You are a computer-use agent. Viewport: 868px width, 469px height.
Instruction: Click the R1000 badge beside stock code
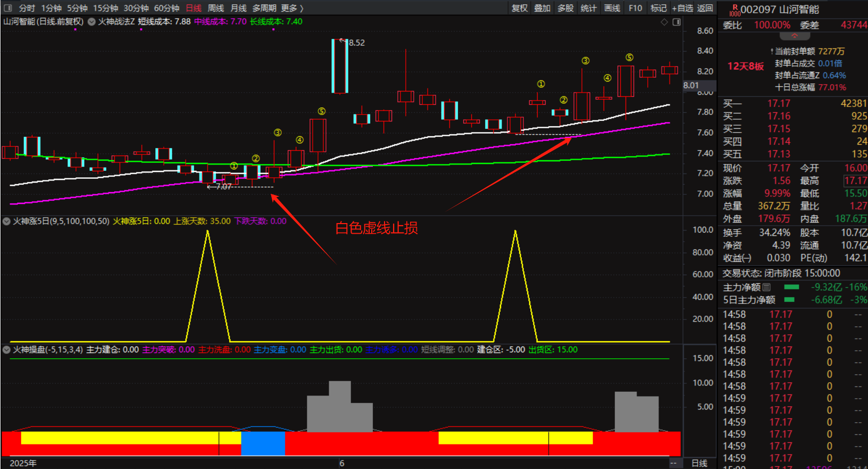(735, 10)
